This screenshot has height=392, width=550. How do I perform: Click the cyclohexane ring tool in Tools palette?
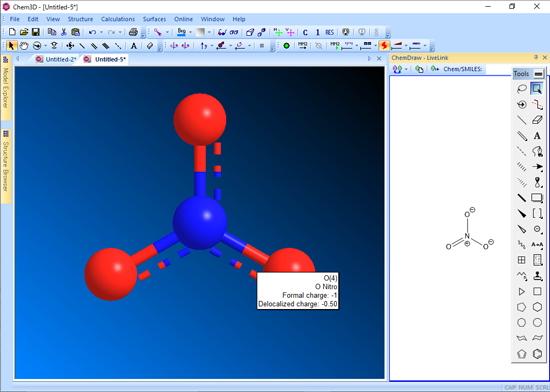pos(537,307)
